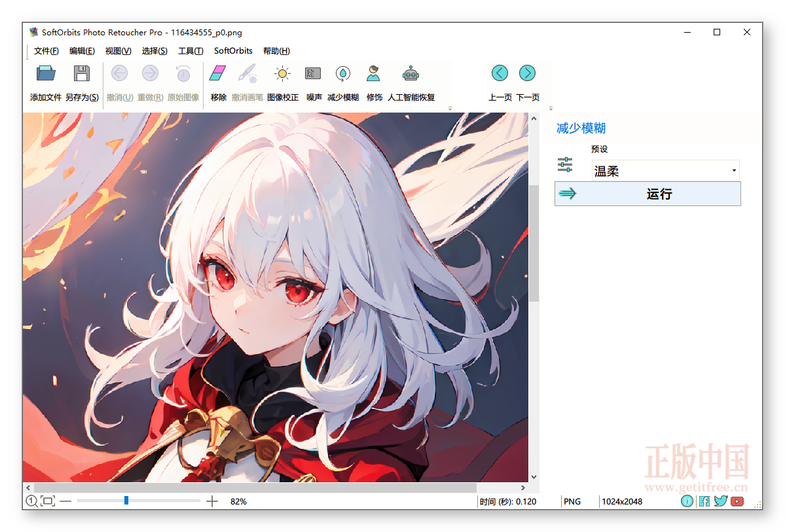Click the anime girl image on canvas
The width and height of the screenshot is (785, 532).
tap(276, 297)
